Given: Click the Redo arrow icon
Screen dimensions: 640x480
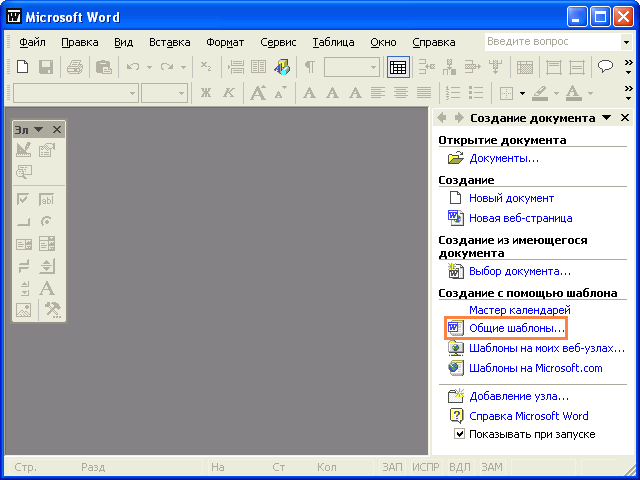Looking at the screenshot, I should 167,67.
